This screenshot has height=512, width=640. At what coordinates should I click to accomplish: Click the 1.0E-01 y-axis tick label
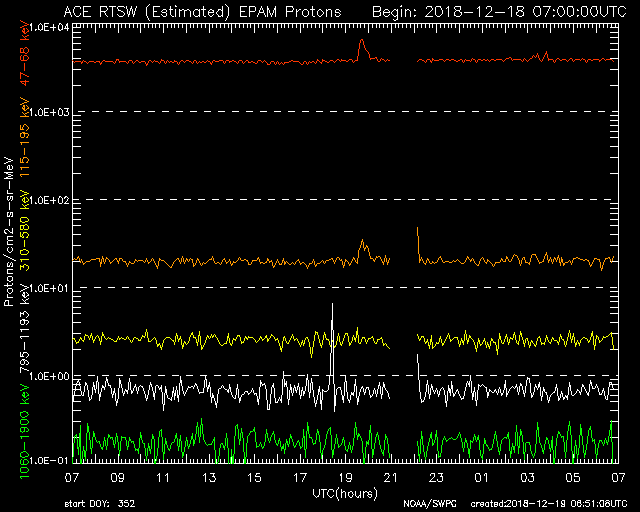pyautogui.click(x=47, y=461)
